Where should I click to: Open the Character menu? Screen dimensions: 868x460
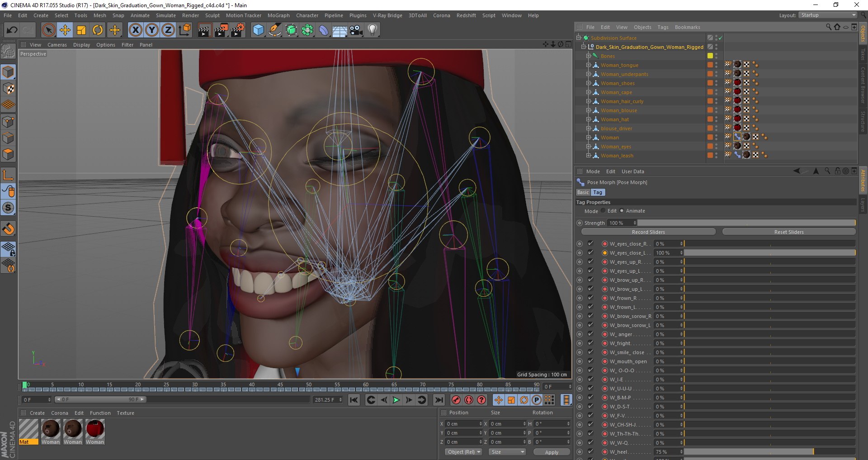coord(307,15)
